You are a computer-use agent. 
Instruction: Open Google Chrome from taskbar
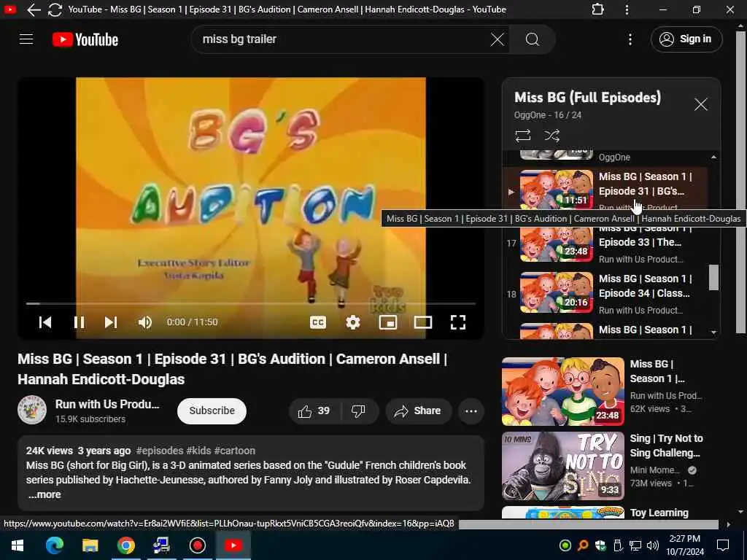click(x=125, y=545)
